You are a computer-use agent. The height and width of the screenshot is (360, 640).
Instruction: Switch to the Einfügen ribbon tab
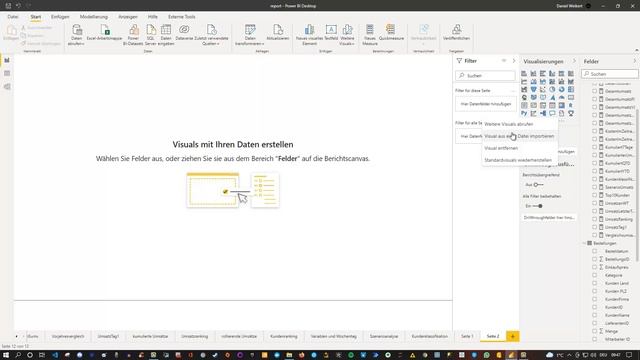click(60, 17)
